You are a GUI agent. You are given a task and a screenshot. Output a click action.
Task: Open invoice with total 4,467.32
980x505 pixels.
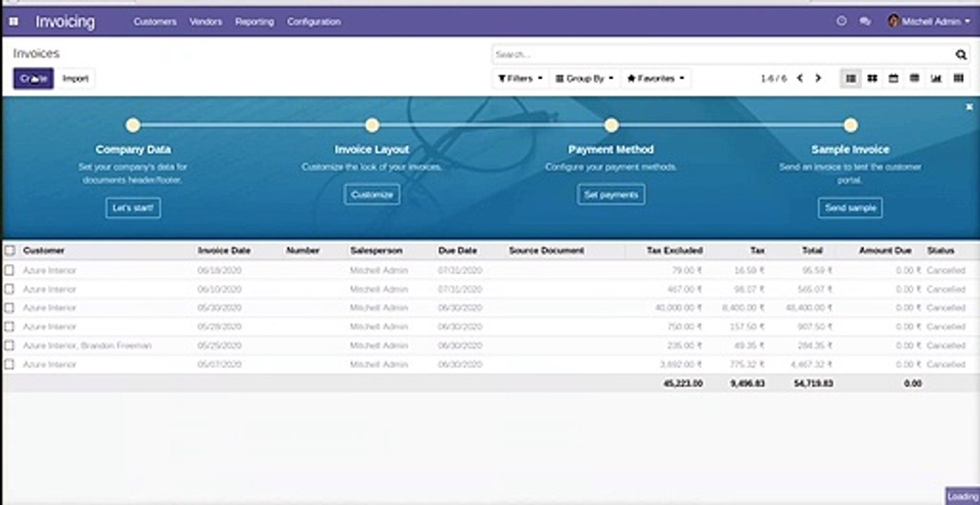point(490,365)
